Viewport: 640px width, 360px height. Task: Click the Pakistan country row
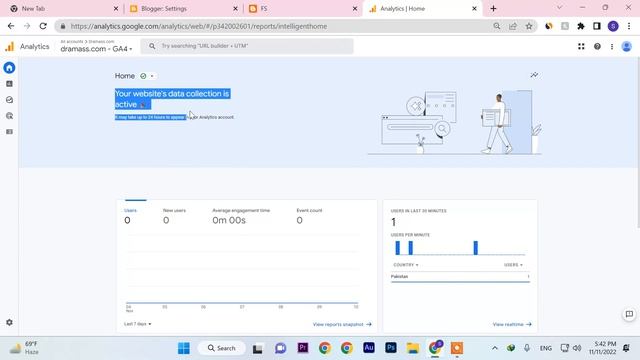click(x=460, y=277)
